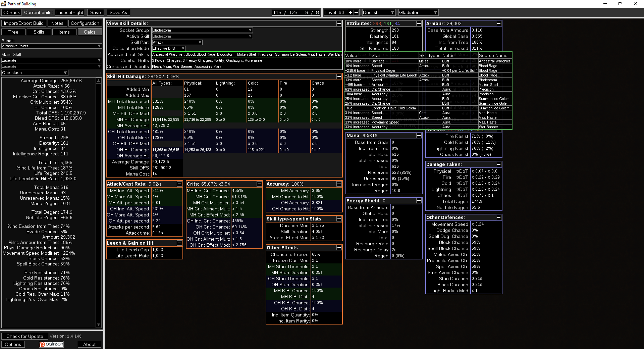
Task: Toggle the Energy Shield panel collapsed
Action: click(419, 201)
